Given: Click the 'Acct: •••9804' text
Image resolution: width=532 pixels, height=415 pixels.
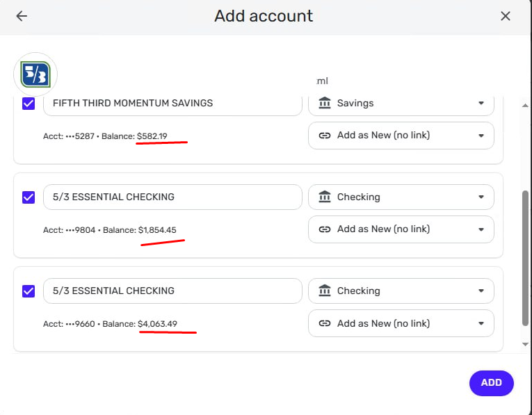Looking at the screenshot, I should [x=70, y=230].
